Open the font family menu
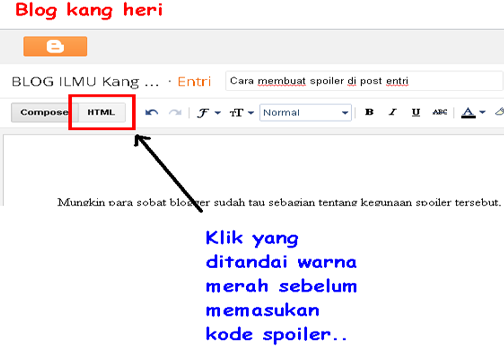Viewport: 504px width, 360px height. pos(208,113)
